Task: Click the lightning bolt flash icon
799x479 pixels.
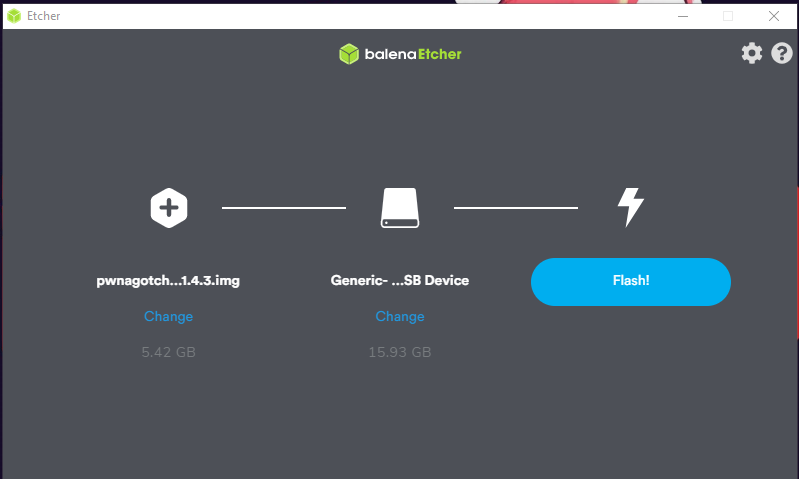Action: tap(631, 207)
